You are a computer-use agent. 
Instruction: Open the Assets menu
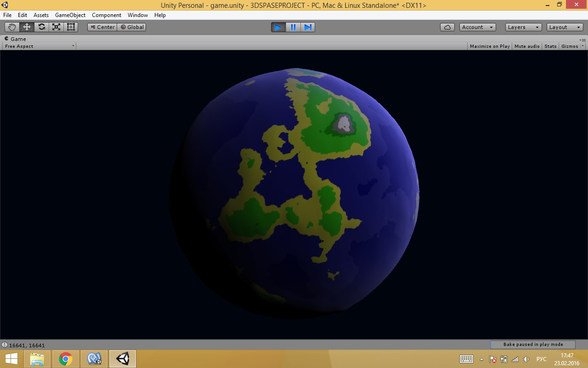41,15
